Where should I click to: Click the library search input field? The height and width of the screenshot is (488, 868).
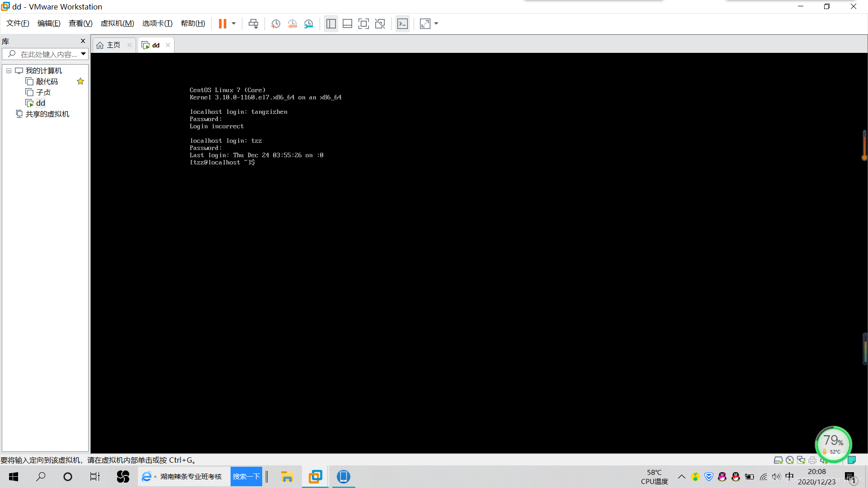pos(45,54)
